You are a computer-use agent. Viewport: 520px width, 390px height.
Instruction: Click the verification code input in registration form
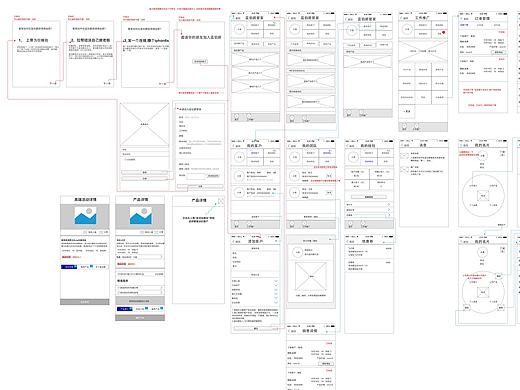point(196,176)
